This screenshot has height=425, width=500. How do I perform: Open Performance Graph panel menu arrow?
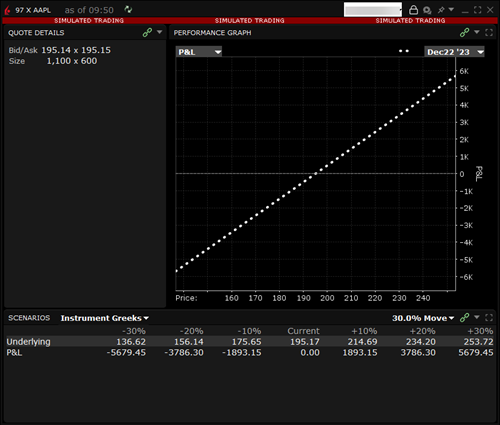[x=477, y=32]
